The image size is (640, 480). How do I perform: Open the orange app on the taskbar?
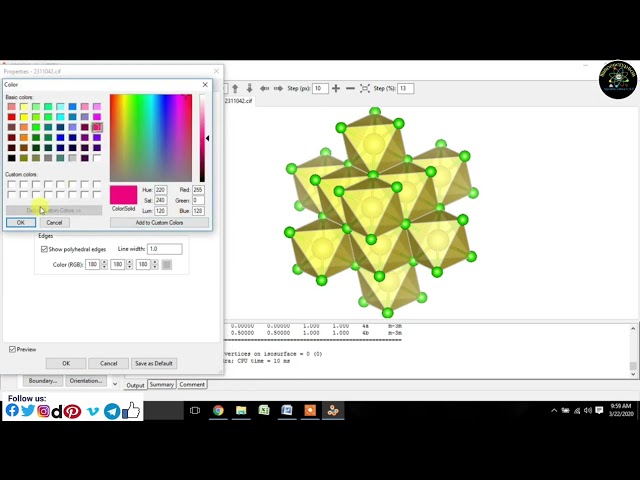(310, 410)
